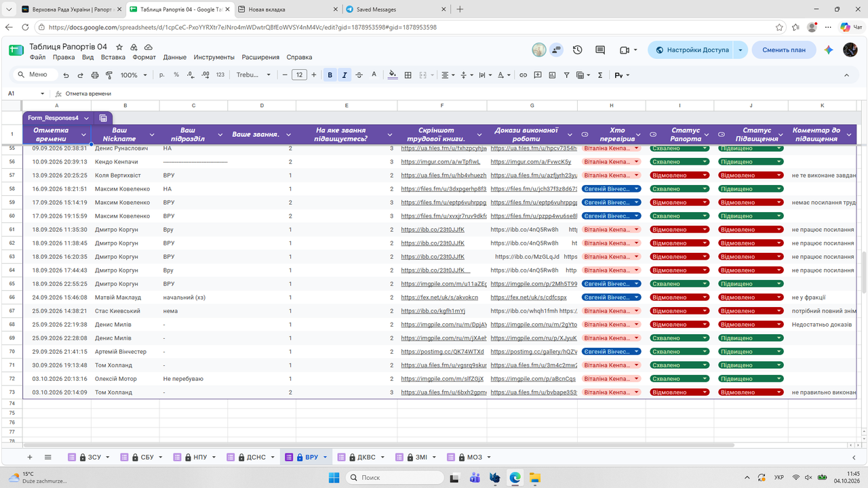The height and width of the screenshot is (488, 868).
Task: Open Gemini sparkle assistant icon
Action: 828,50
